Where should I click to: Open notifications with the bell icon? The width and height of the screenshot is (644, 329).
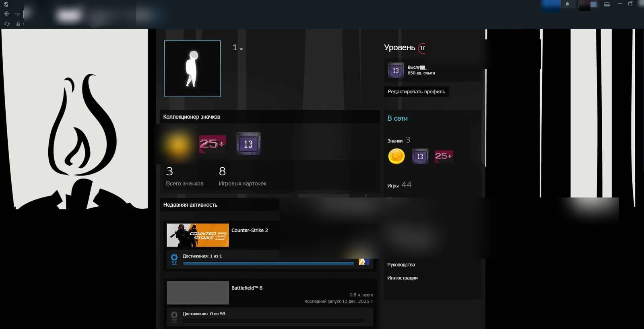point(568,4)
